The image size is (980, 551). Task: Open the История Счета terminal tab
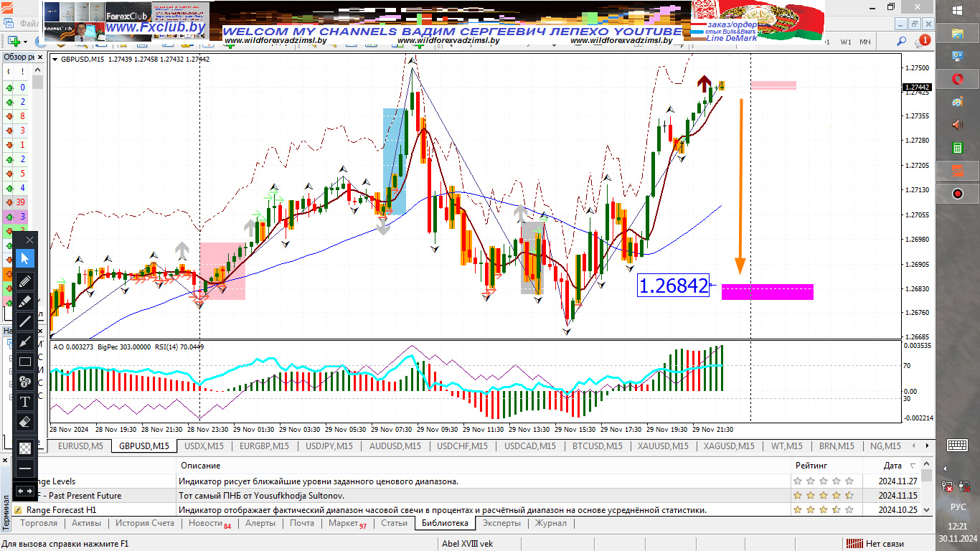[x=145, y=523]
